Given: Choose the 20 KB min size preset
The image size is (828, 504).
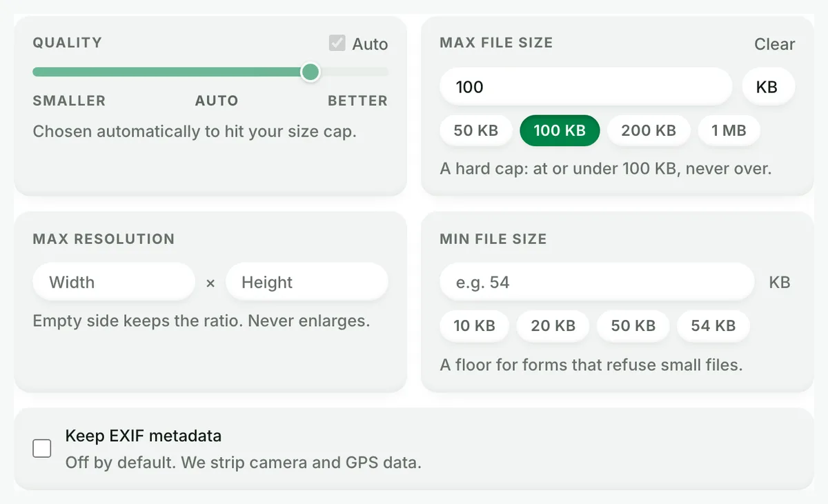Looking at the screenshot, I should (x=553, y=325).
